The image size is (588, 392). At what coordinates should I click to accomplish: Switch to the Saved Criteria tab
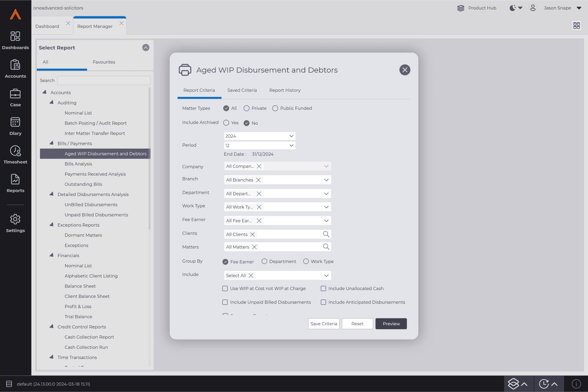click(242, 90)
